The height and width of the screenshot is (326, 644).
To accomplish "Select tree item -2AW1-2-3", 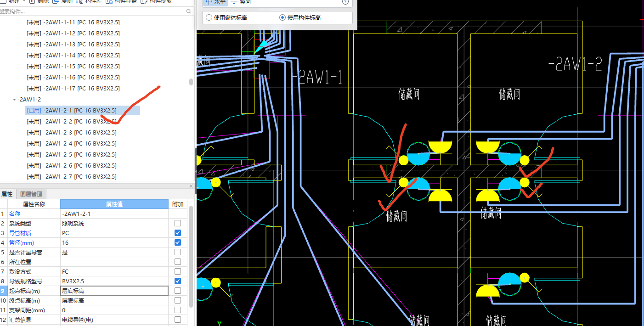I will [72, 132].
